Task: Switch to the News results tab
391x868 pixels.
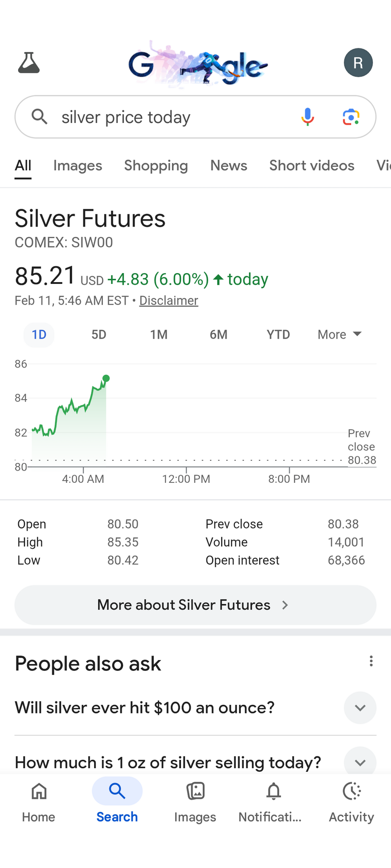Action: (x=229, y=165)
